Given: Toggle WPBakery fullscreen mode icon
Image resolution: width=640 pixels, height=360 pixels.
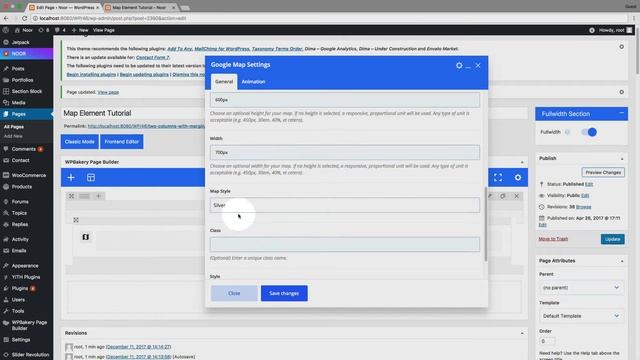Looking at the screenshot, I should (498, 178).
